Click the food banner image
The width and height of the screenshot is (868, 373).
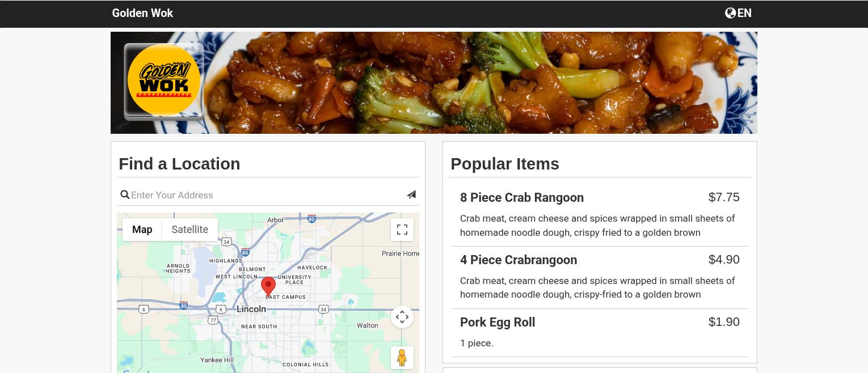[x=434, y=83]
